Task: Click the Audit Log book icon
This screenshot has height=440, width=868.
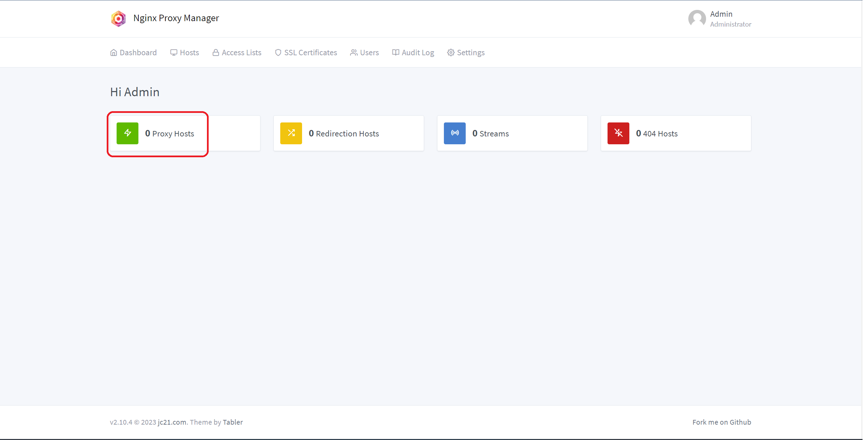Action: [x=395, y=53]
